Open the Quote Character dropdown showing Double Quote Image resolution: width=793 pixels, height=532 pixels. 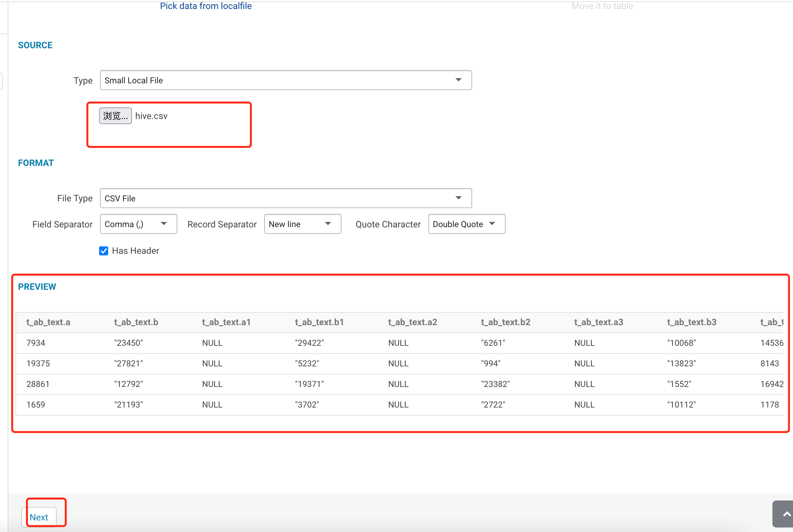pos(466,224)
